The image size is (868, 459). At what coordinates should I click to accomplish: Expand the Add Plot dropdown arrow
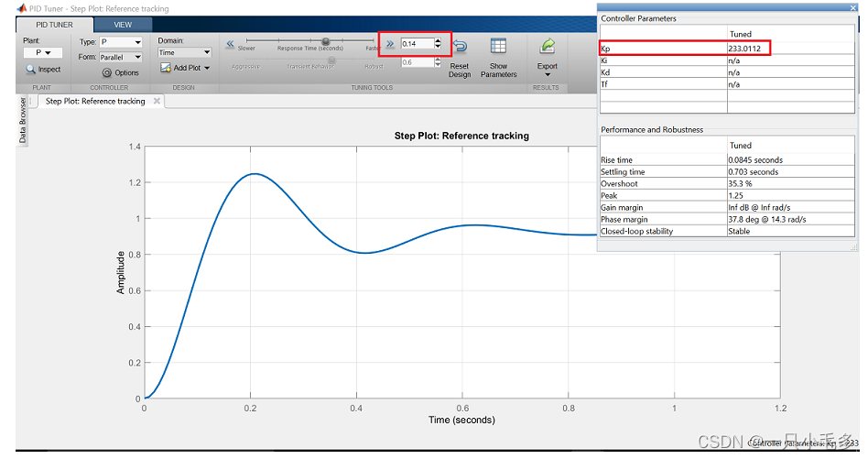(207, 68)
